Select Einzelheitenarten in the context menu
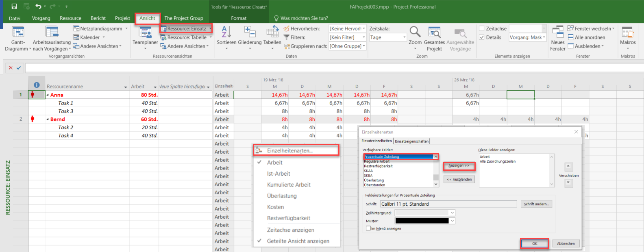This screenshot has height=252, width=644. coord(289,151)
